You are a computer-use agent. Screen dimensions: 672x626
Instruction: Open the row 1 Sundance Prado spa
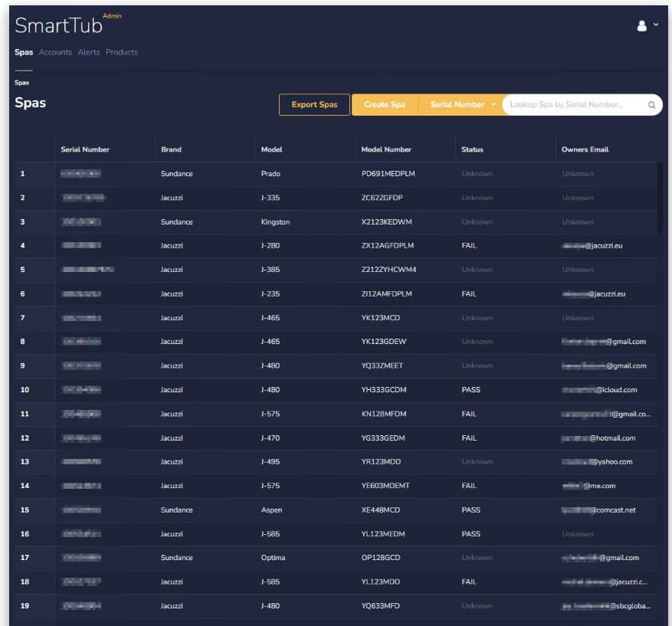pyautogui.click(x=336, y=173)
